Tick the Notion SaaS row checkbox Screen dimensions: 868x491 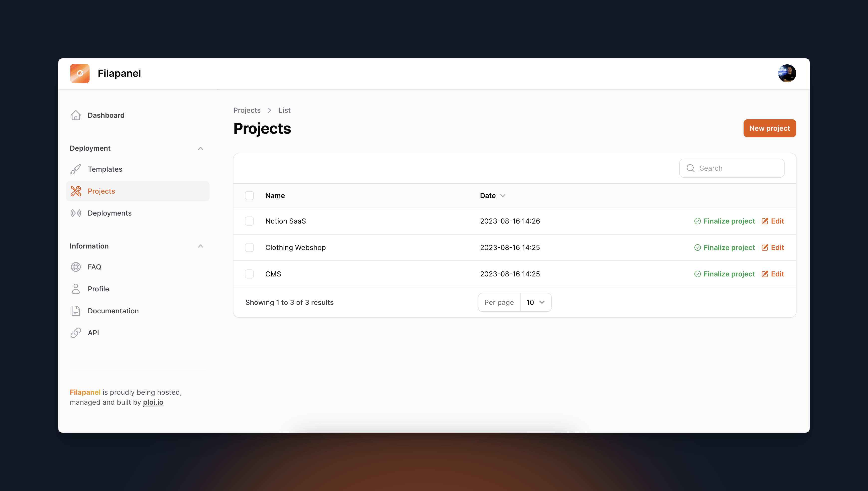tap(249, 221)
